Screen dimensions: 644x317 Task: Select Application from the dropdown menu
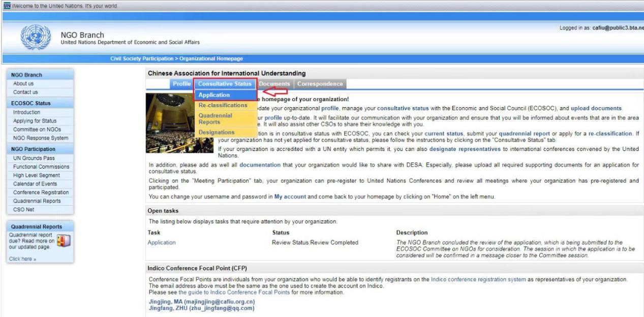pos(225,95)
